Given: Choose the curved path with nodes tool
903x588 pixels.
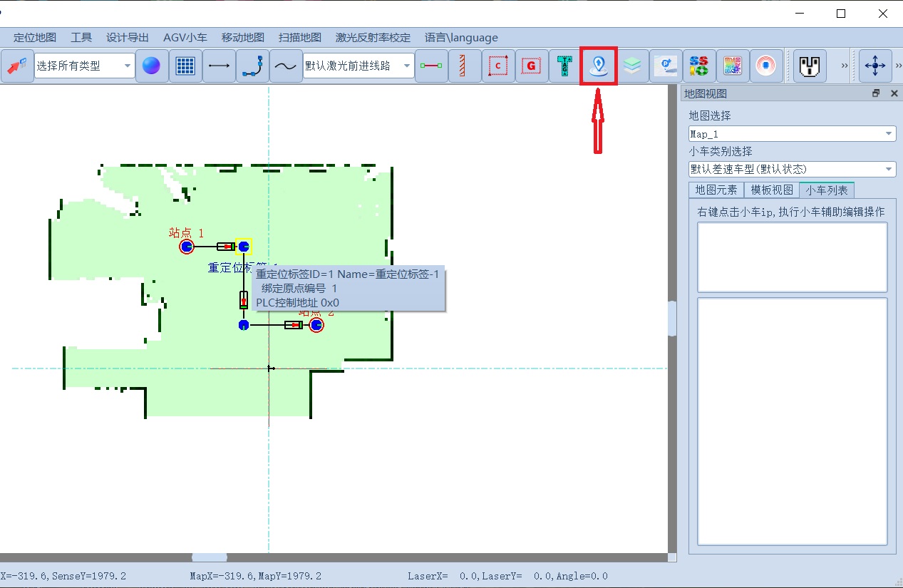Looking at the screenshot, I should coord(252,66).
